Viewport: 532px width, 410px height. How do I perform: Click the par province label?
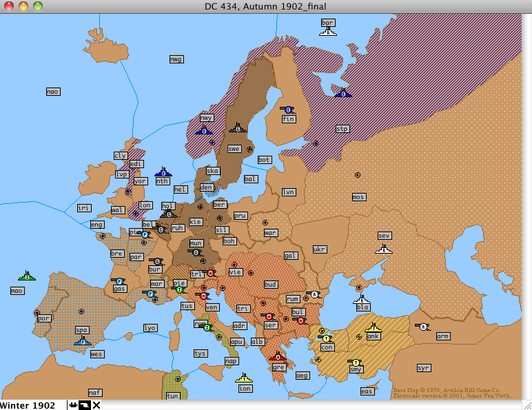coord(136,257)
